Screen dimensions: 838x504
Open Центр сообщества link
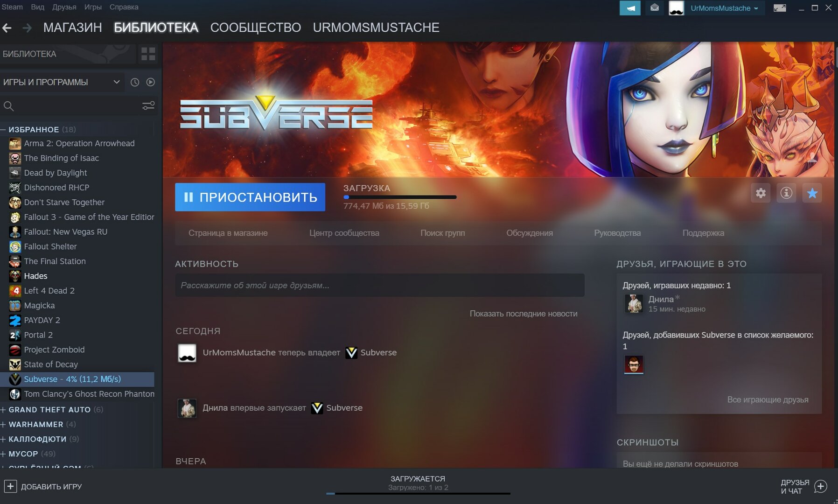(x=344, y=233)
